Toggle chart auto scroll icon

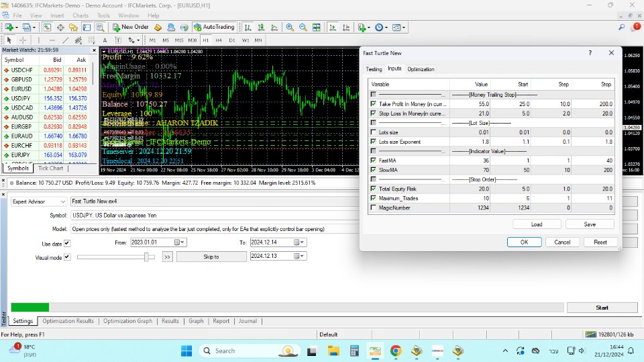(x=333, y=27)
